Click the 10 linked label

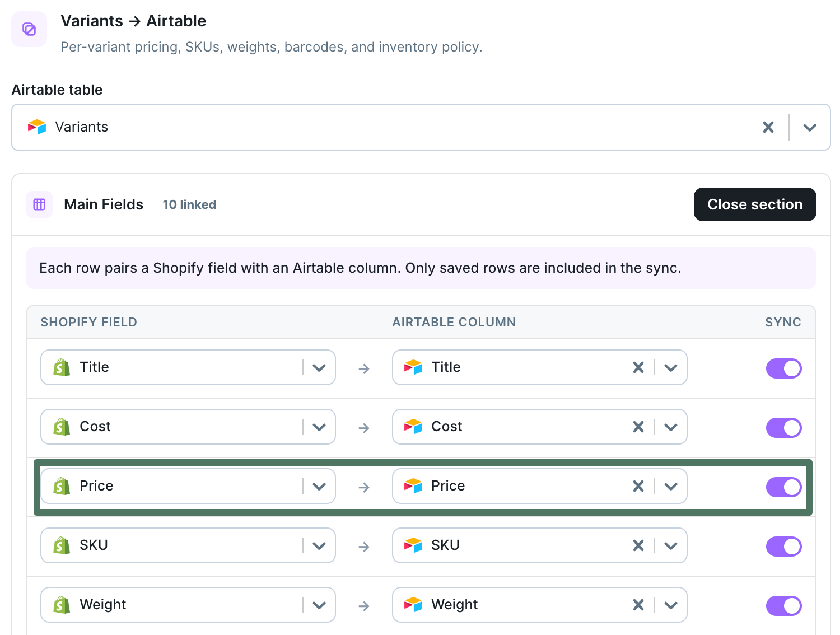tap(189, 205)
